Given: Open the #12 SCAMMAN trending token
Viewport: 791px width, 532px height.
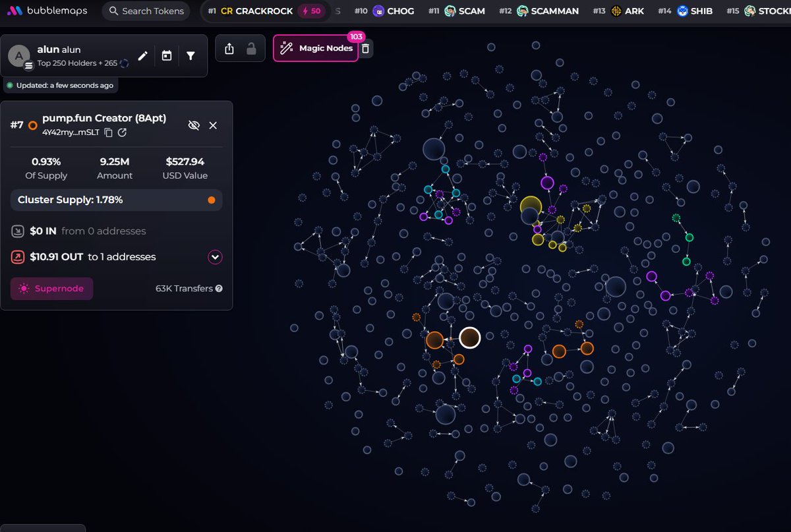Looking at the screenshot, I should 539,11.
